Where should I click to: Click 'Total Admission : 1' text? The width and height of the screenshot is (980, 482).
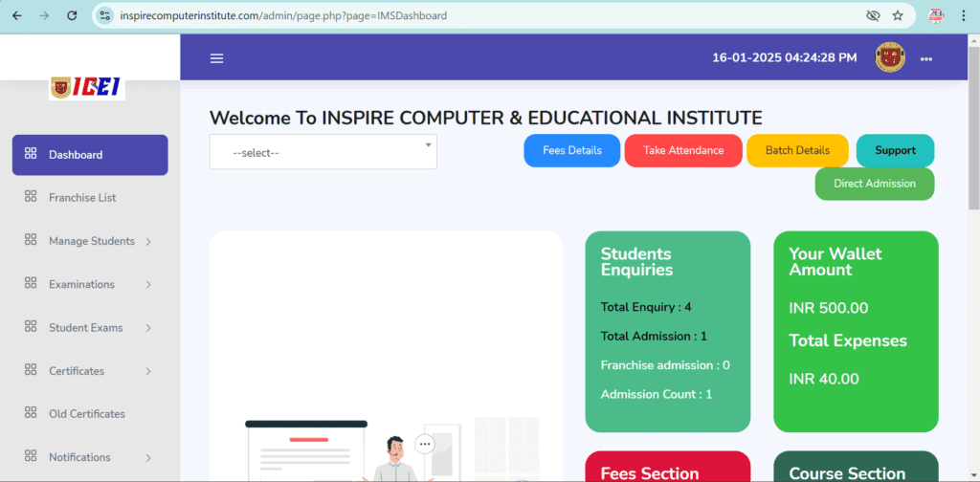pyautogui.click(x=654, y=336)
